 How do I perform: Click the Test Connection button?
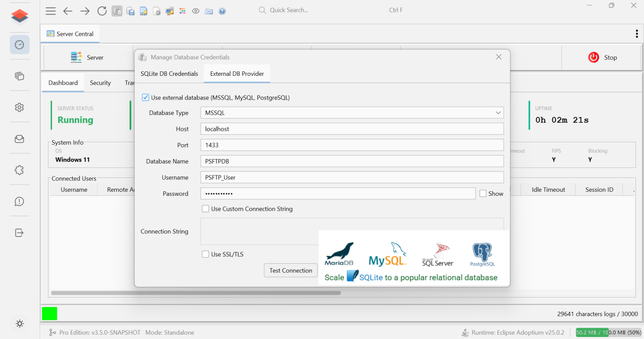(x=291, y=271)
